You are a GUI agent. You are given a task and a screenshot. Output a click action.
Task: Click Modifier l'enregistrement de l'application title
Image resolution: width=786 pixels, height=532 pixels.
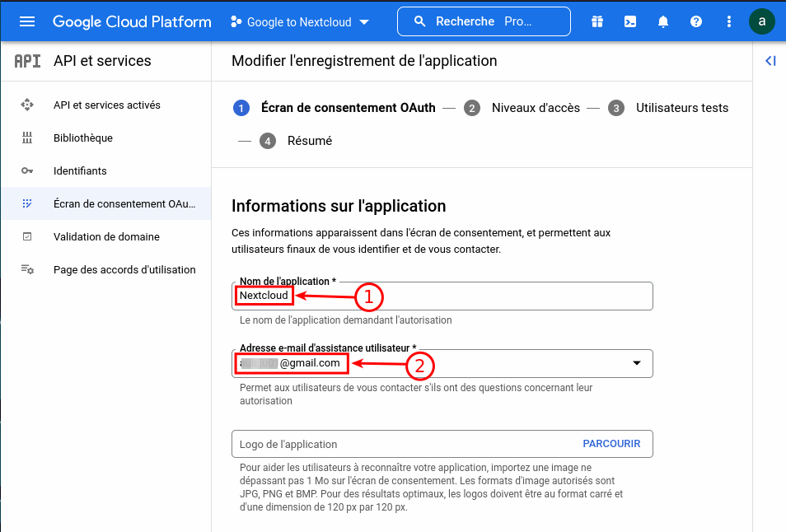click(364, 61)
